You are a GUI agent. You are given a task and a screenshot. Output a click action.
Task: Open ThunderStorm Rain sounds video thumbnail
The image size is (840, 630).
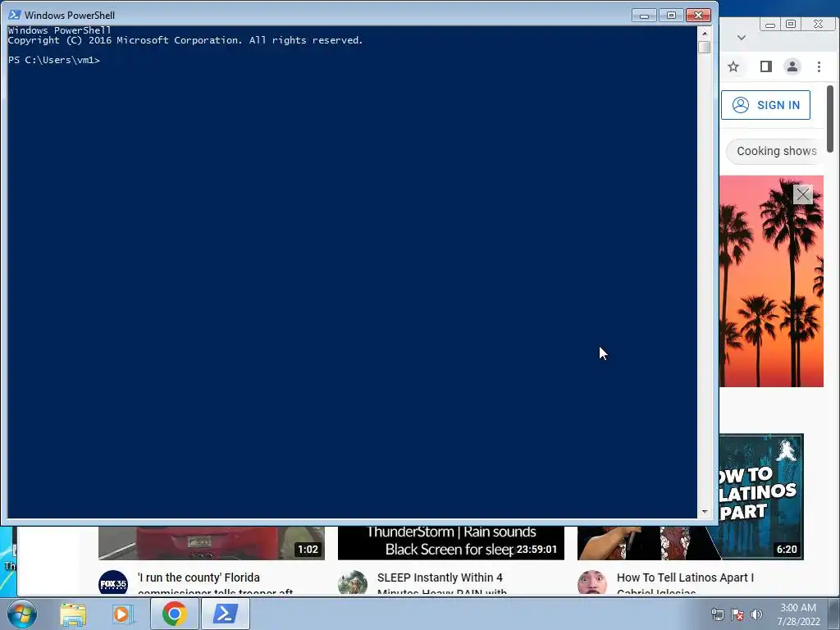tap(450, 543)
